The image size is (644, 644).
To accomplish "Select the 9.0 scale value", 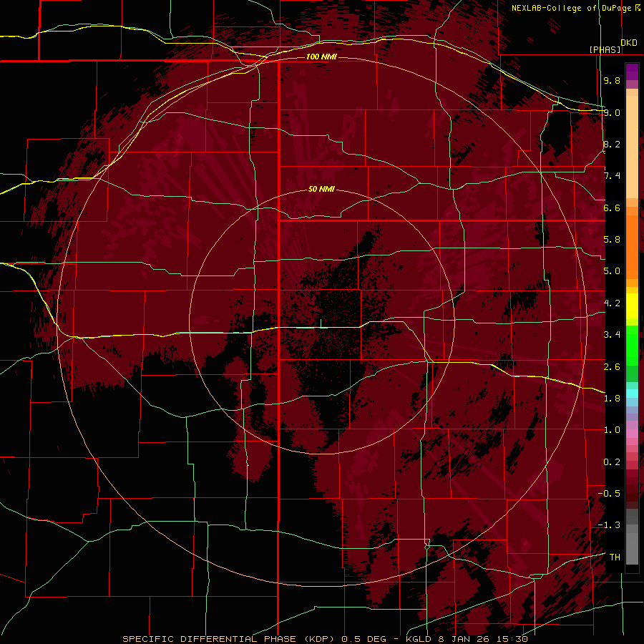I will point(612,112).
